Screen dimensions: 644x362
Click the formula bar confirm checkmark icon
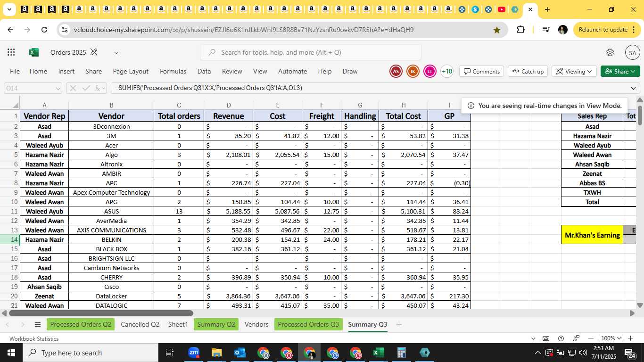pos(86,88)
